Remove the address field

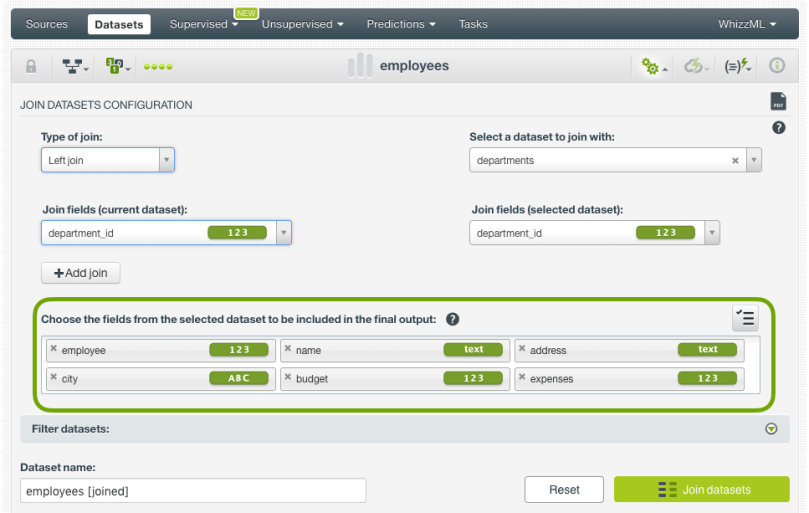point(522,348)
